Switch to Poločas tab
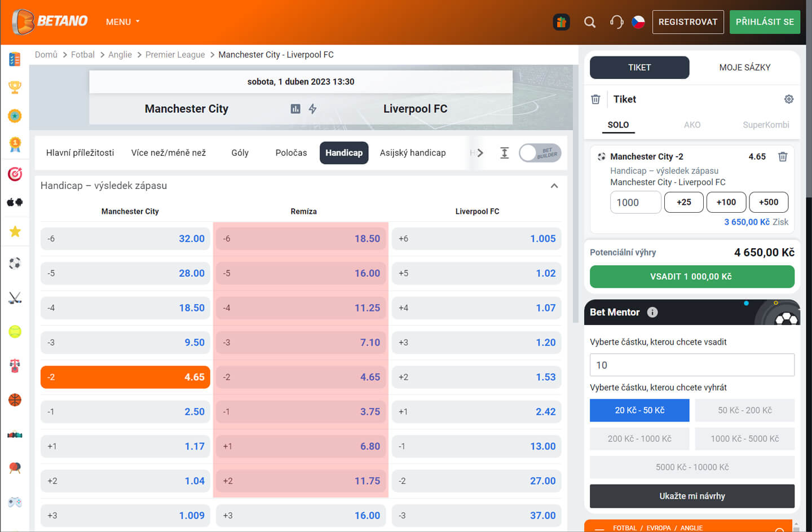Viewport: 812px width, 532px height. coord(291,153)
